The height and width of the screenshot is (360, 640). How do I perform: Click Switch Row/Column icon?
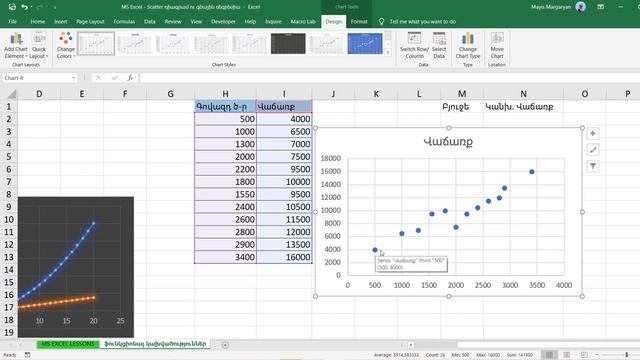[x=414, y=45]
